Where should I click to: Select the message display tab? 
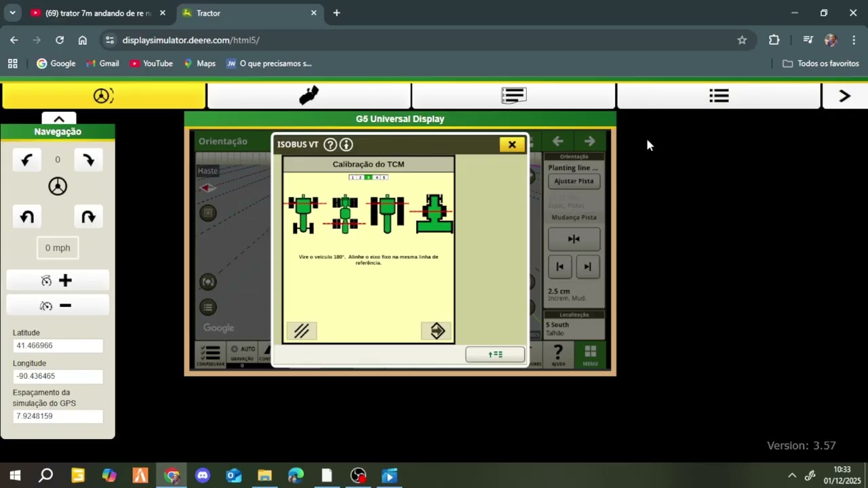514,96
